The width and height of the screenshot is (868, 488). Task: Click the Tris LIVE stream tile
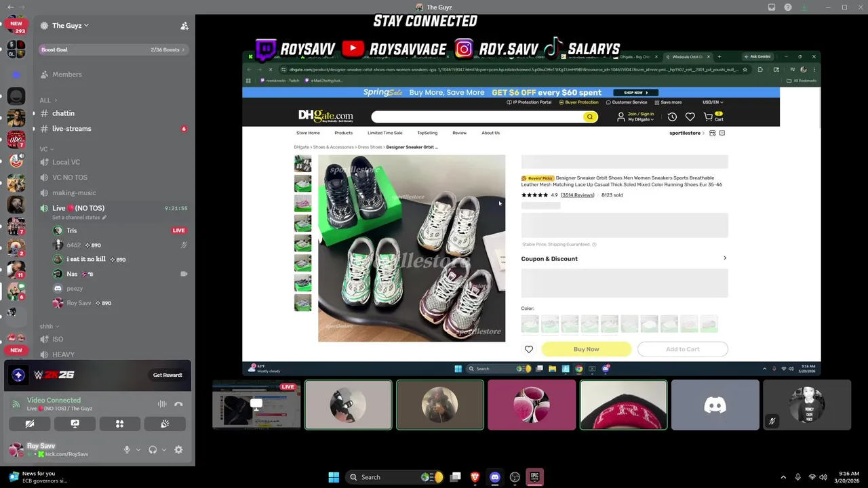tap(256, 405)
